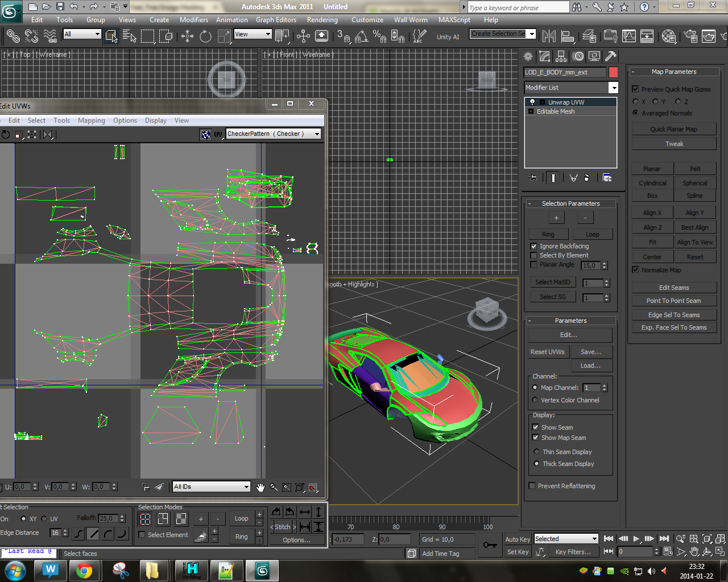Uncheck Ignore Backfacing checkbox
The width and height of the screenshot is (728, 582).
[x=533, y=246]
